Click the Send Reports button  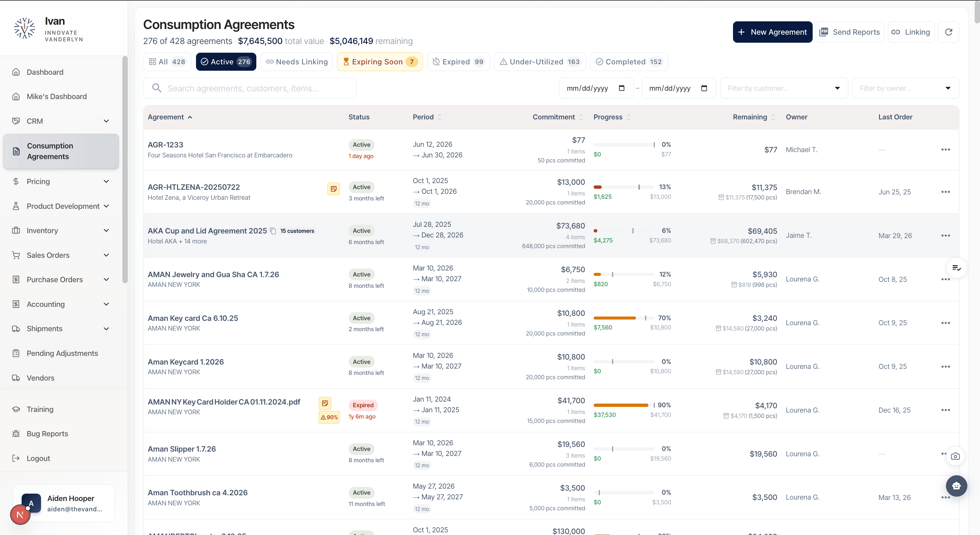click(850, 32)
